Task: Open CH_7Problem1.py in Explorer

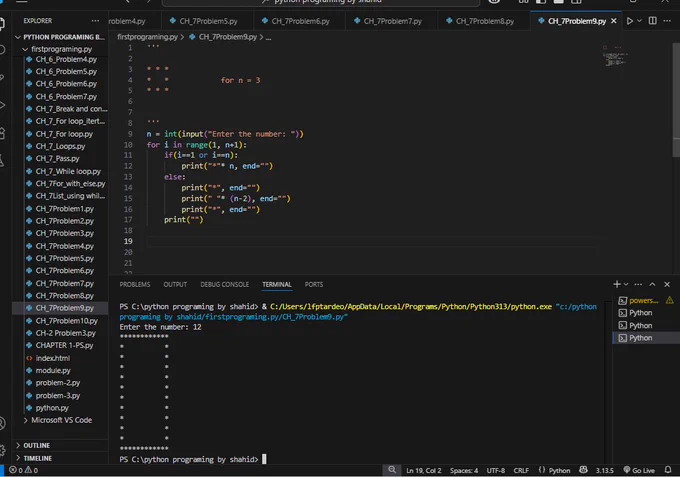Action: (64, 209)
